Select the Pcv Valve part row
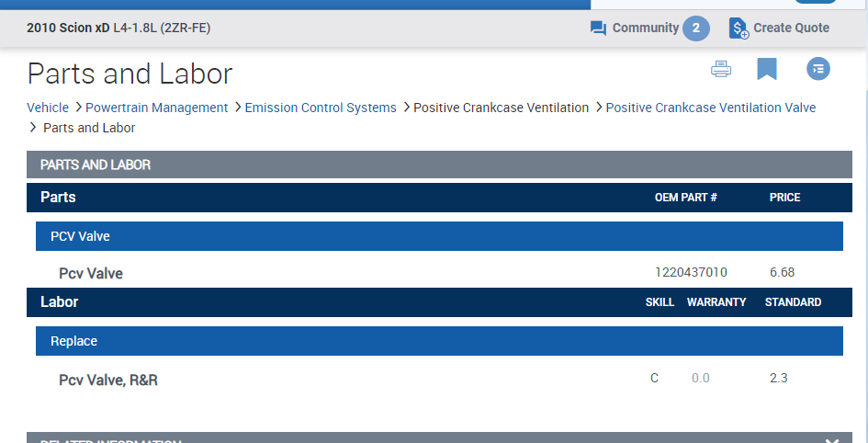This screenshot has height=443, width=868. [91, 273]
